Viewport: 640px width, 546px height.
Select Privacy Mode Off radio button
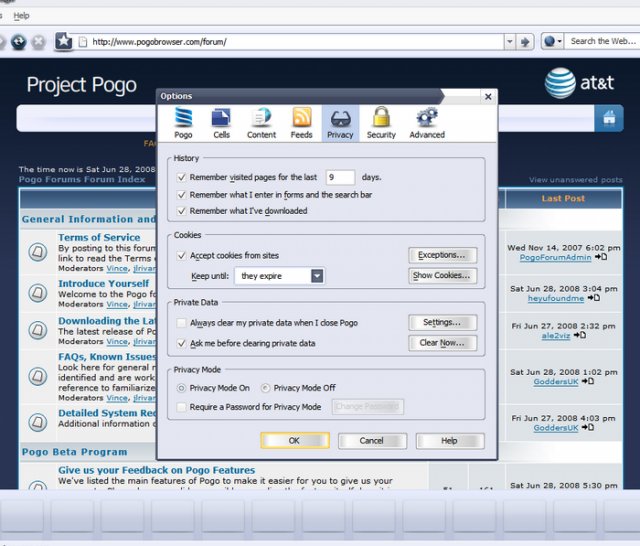(265, 388)
